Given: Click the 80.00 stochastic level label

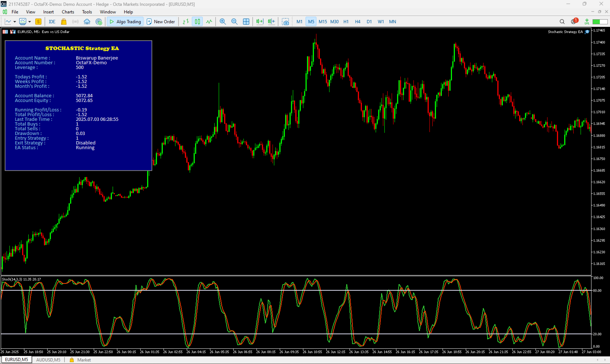Looking at the screenshot, I should point(597,291).
